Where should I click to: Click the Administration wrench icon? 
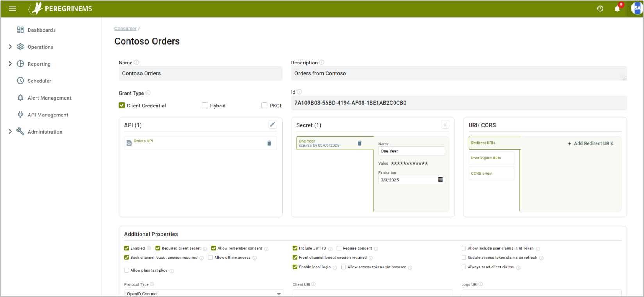pyautogui.click(x=20, y=131)
